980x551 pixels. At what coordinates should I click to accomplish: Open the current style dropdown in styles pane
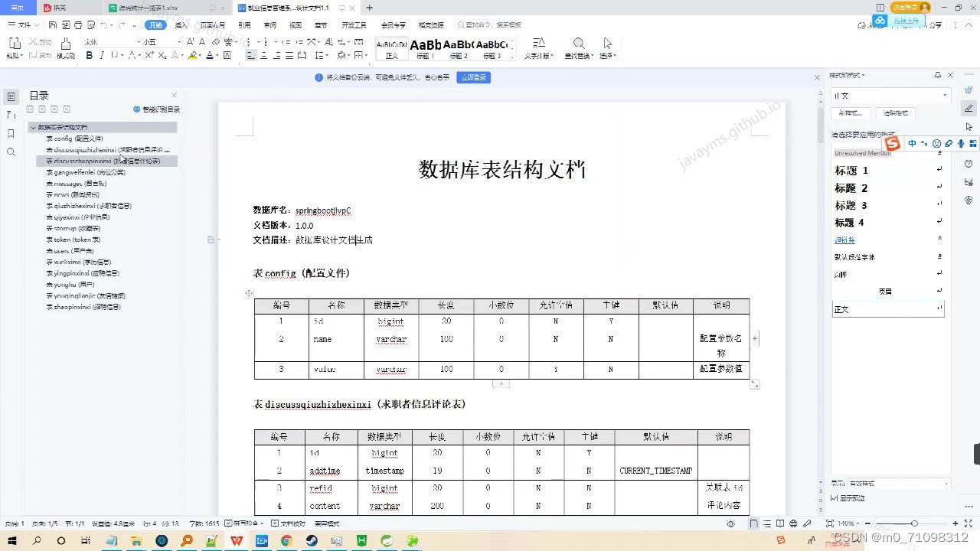point(946,96)
